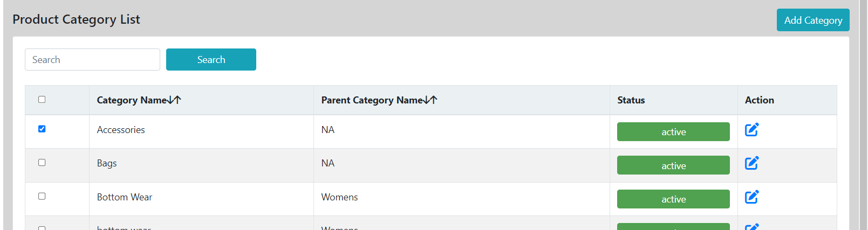
Task: Click the teal Search button
Action: pos(211,60)
